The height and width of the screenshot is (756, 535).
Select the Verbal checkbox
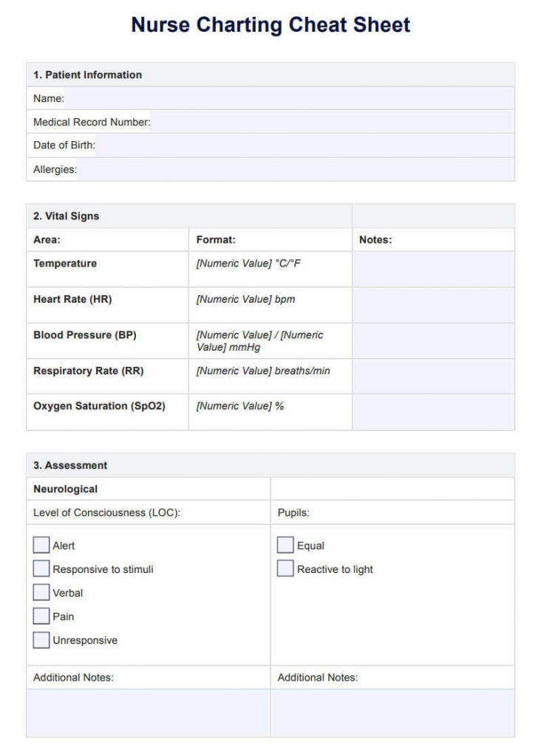click(x=41, y=592)
